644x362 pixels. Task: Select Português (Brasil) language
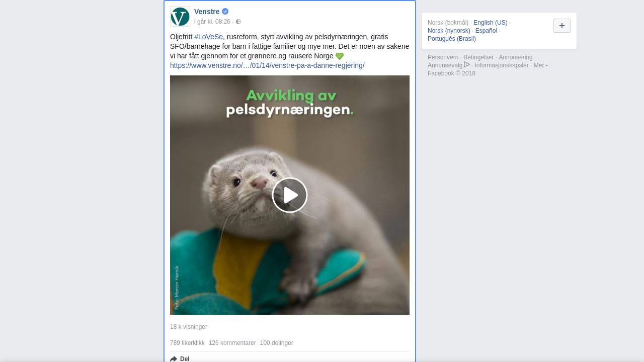[x=452, y=39]
